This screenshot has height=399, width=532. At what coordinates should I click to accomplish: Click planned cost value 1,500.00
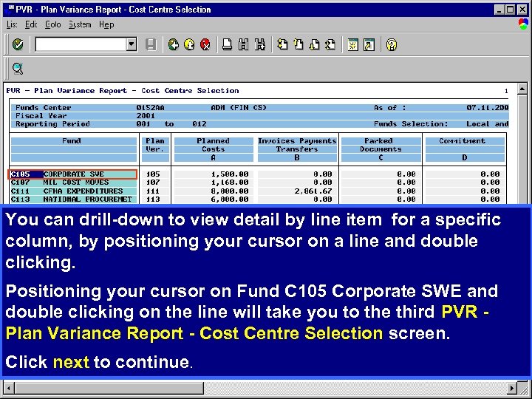pyautogui.click(x=229, y=174)
